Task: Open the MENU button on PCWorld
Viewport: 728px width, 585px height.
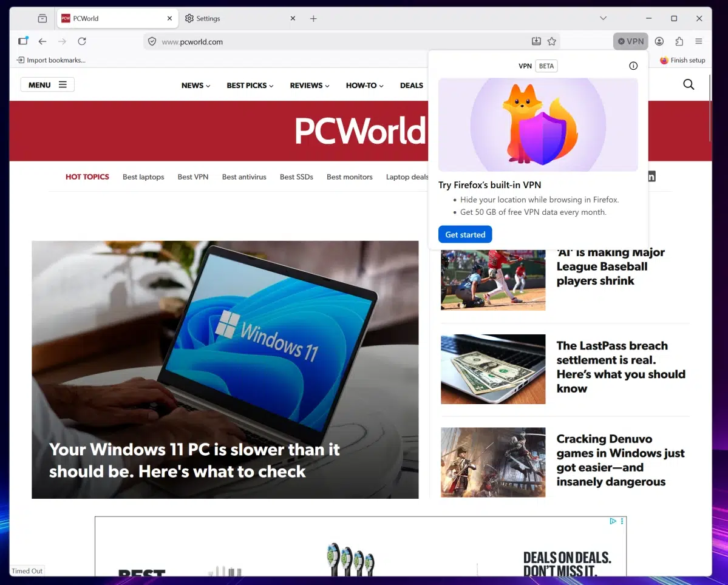Action: pos(47,84)
